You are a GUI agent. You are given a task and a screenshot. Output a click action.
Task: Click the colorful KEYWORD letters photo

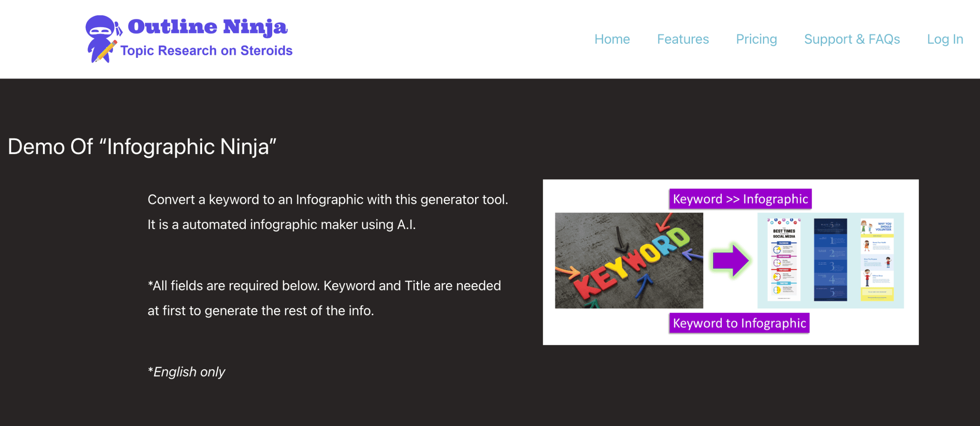(629, 261)
